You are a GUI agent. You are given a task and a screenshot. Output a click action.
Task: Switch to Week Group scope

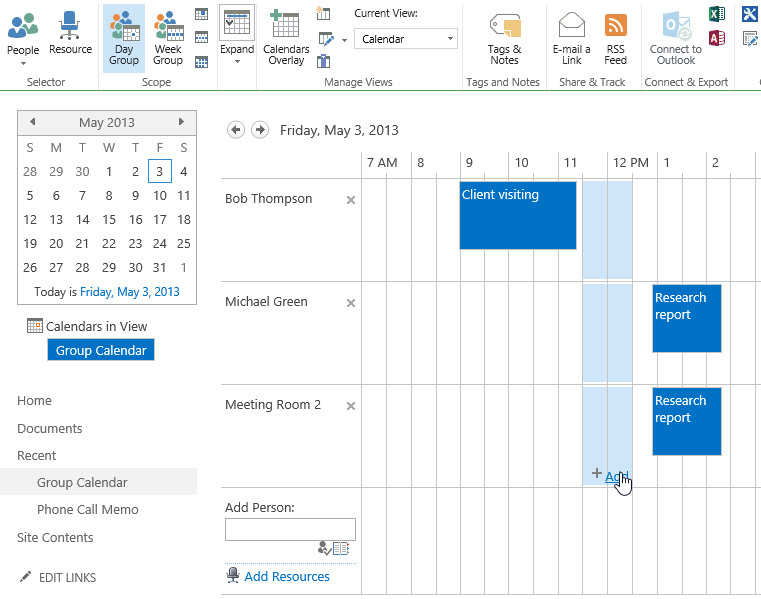pos(168,39)
